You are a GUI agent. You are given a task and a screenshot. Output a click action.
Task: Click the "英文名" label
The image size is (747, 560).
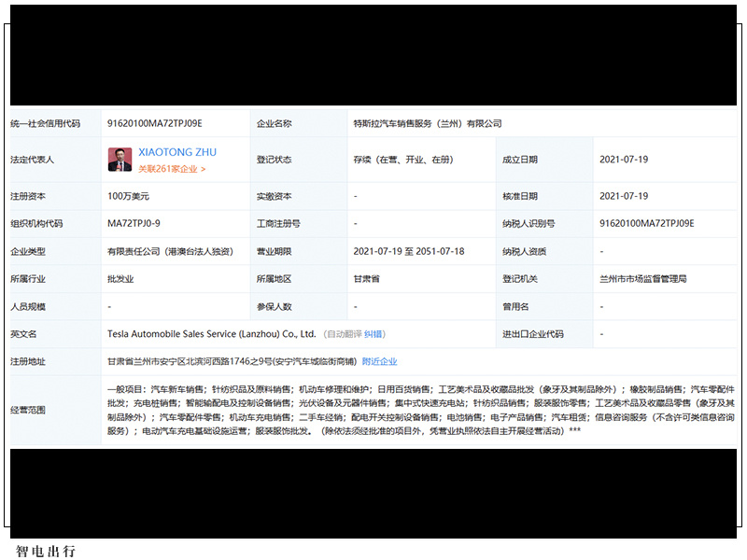24,334
